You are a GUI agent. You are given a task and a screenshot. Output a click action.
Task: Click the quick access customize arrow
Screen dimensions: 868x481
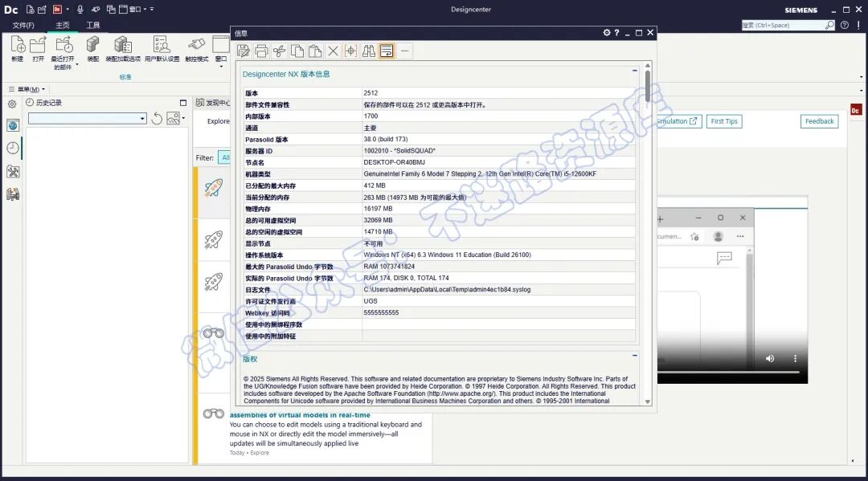coord(152,10)
